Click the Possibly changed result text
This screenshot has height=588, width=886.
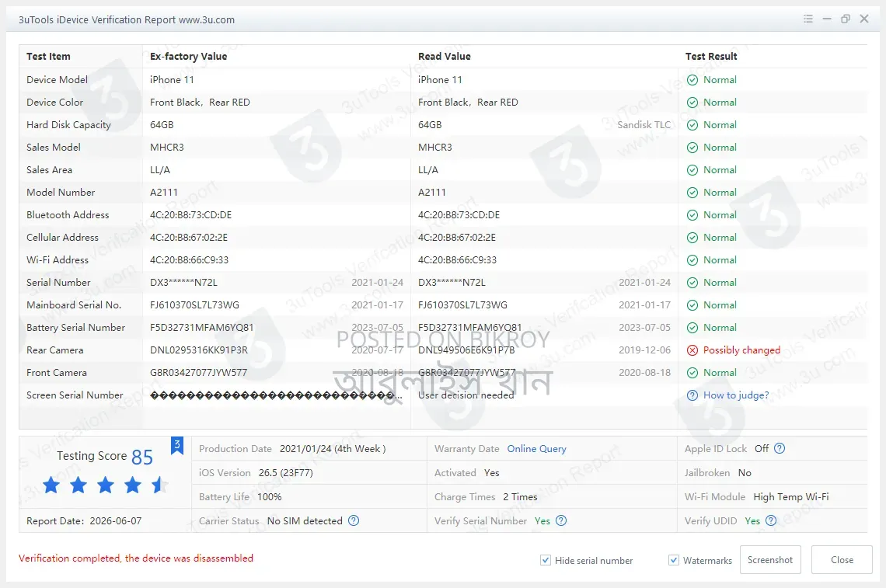tap(742, 350)
